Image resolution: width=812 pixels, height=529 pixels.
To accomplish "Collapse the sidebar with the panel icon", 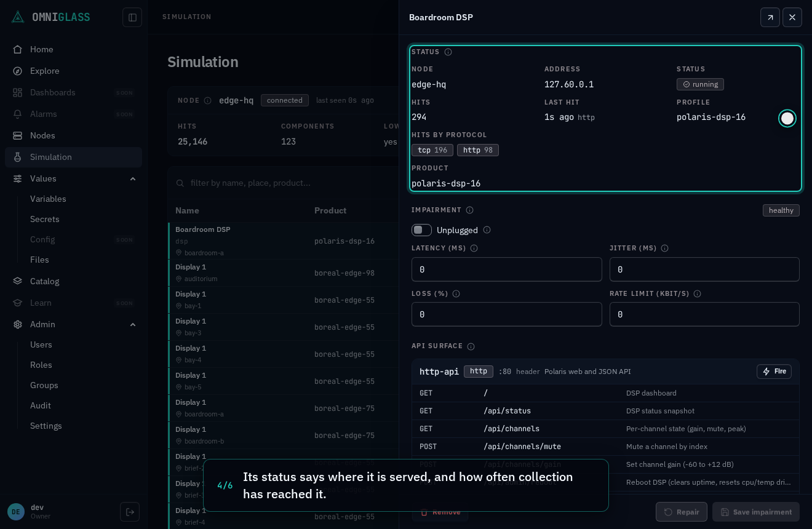I will click(x=132, y=17).
